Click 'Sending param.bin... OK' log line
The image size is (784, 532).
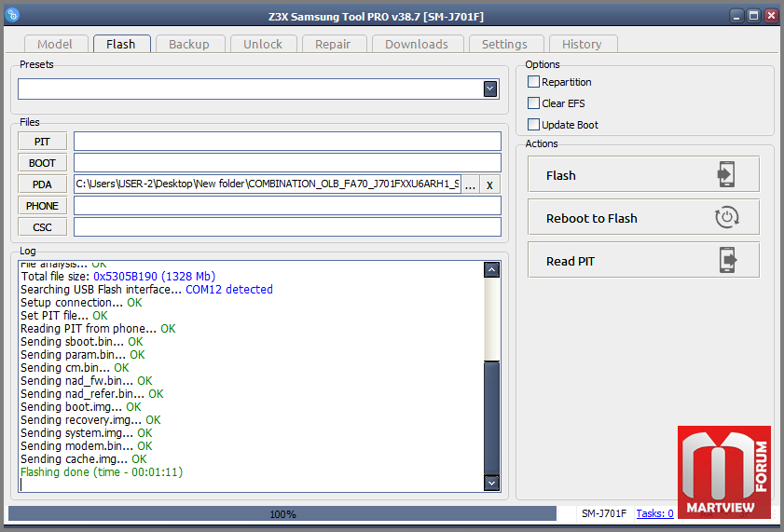pyautogui.click(x=82, y=355)
